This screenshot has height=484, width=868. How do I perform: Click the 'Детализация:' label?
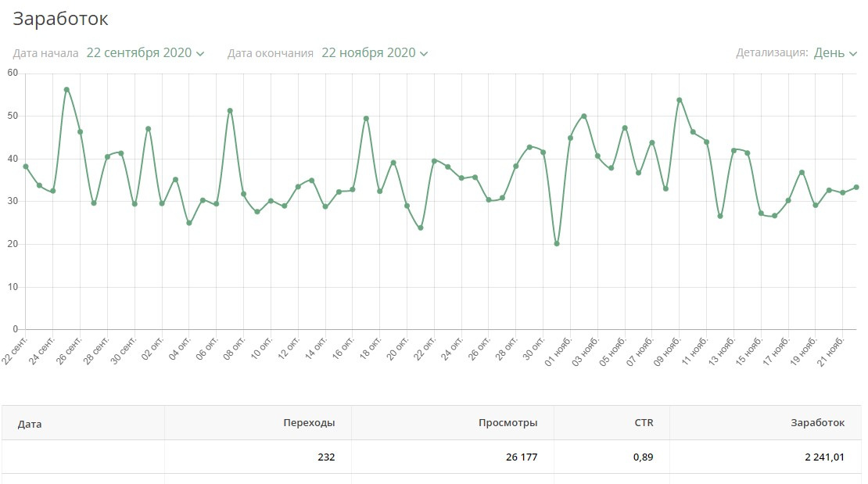tap(772, 52)
